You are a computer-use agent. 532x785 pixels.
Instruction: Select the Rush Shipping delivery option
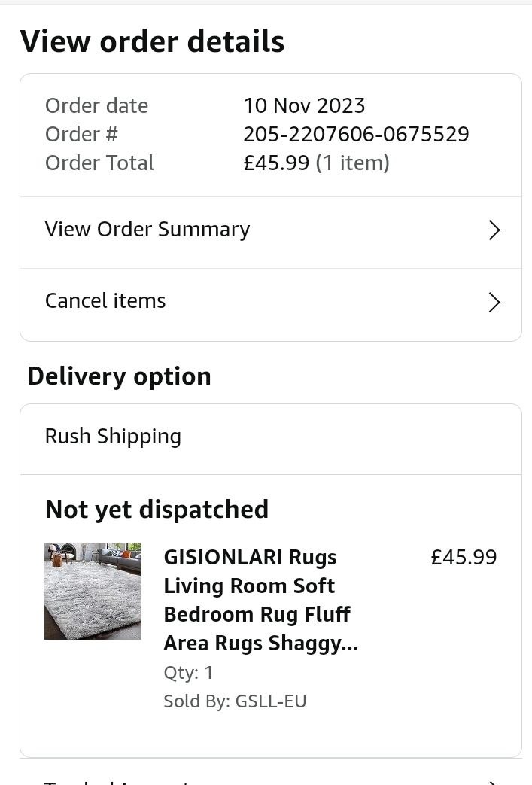click(113, 437)
